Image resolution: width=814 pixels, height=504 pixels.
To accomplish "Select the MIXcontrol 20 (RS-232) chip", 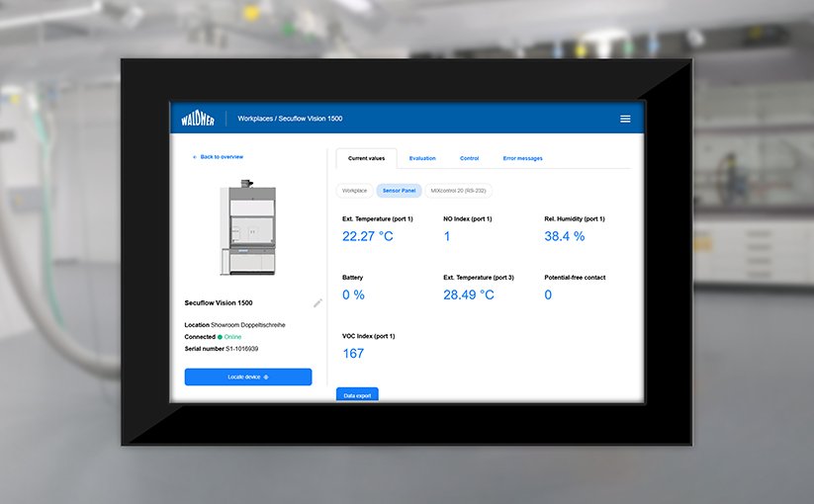I will [x=458, y=191].
